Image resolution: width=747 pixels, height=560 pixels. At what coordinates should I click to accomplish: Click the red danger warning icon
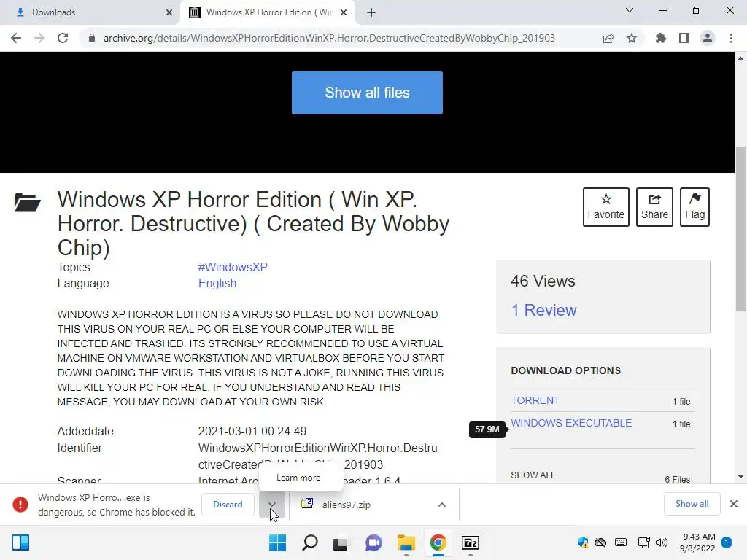coord(20,505)
